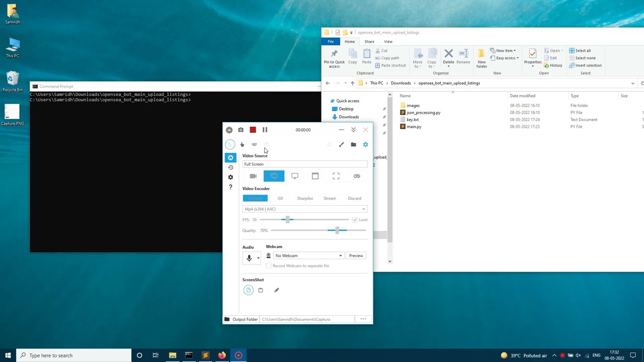Set screenshot target to clipboard

coord(261,290)
